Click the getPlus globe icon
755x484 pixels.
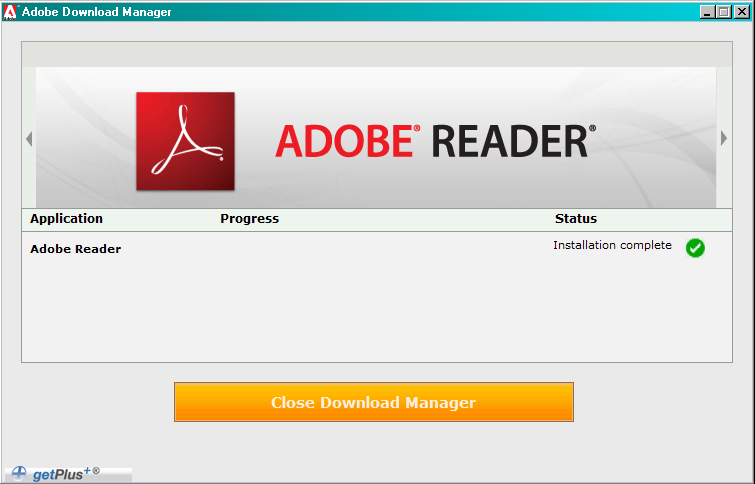pyautogui.click(x=18, y=473)
